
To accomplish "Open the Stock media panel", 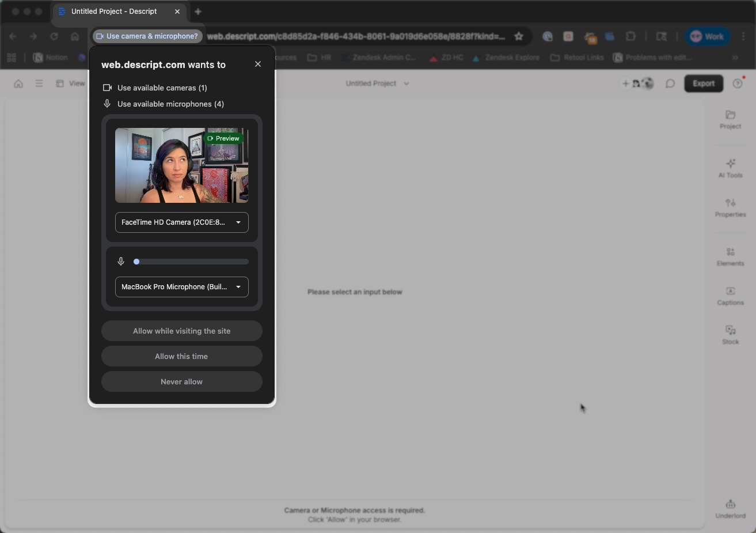I will coord(730,334).
